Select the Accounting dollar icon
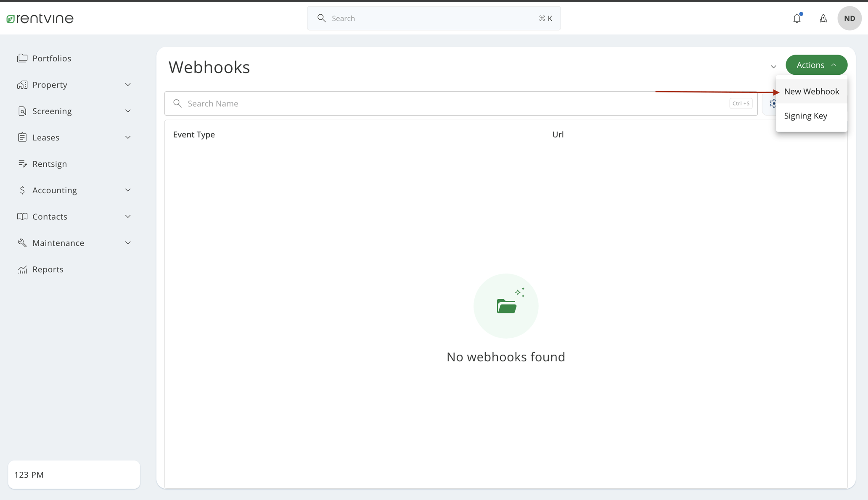 point(22,190)
